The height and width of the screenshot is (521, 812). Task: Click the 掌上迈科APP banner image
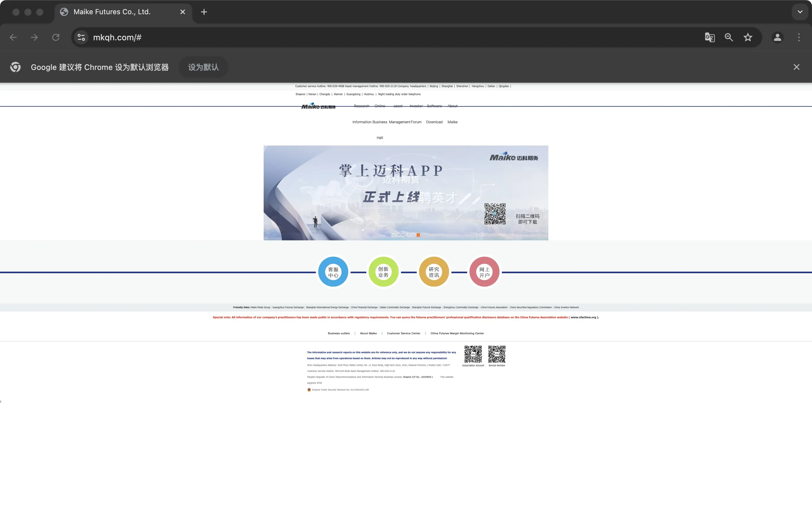point(406,193)
